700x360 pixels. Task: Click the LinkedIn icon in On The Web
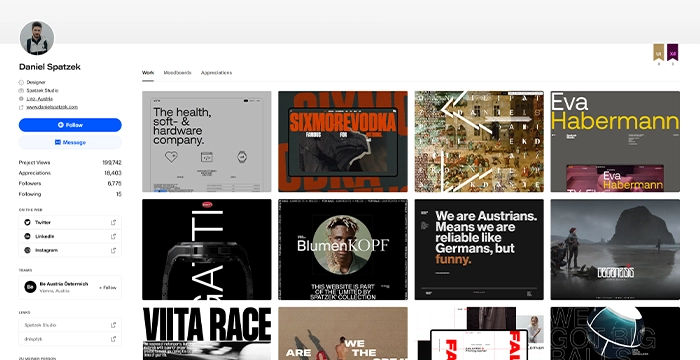coord(27,236)
